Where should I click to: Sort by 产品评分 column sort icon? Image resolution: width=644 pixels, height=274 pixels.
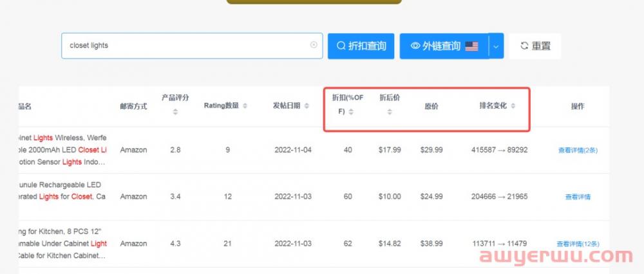point(175,113)
